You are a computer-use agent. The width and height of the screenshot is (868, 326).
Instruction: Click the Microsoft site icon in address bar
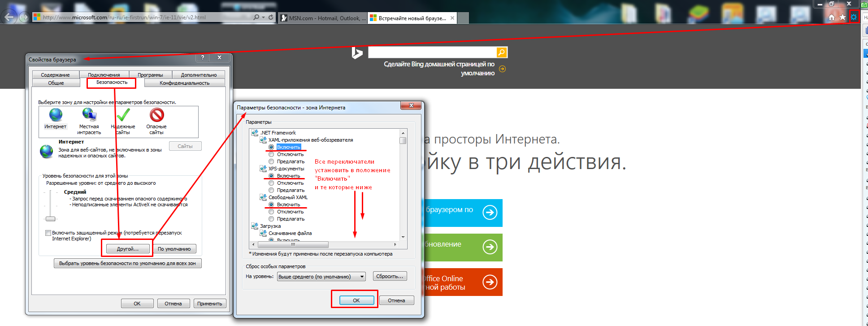tap(37, 17)
